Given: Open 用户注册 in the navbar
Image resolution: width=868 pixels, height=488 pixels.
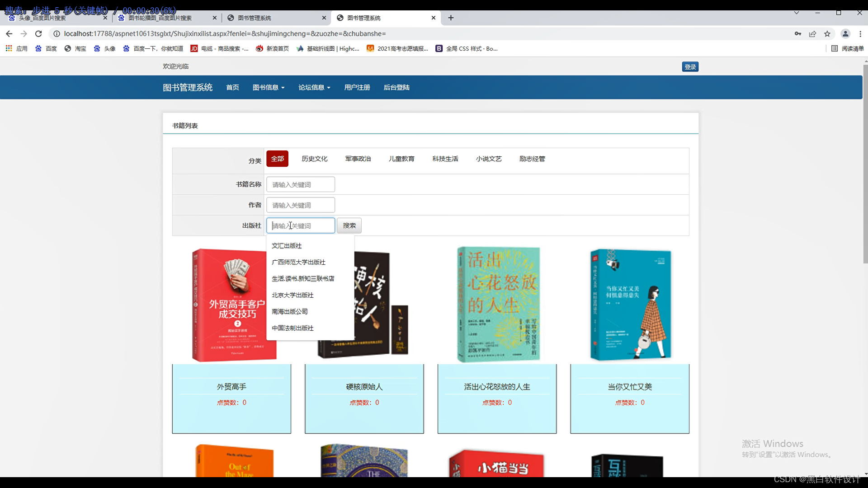Looking at the screenshot, I should coord(357,87).
